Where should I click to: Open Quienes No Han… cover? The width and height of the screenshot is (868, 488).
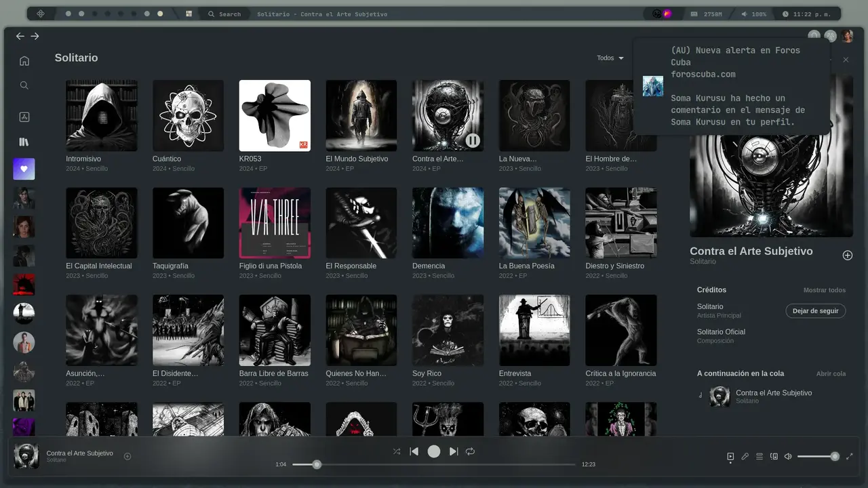361,330
